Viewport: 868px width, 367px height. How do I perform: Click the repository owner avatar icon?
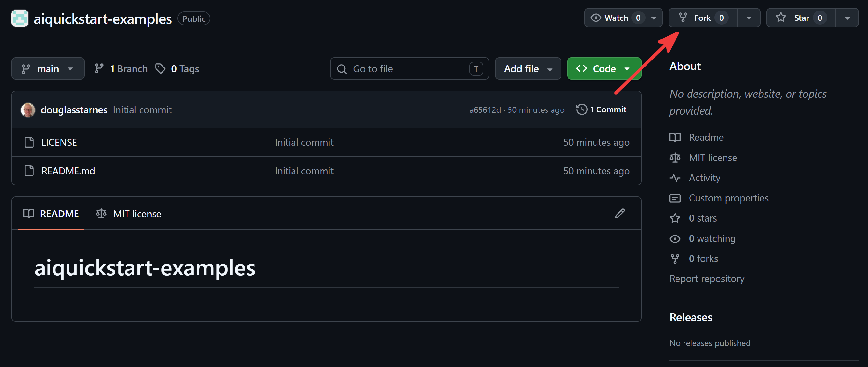[20, 18]
